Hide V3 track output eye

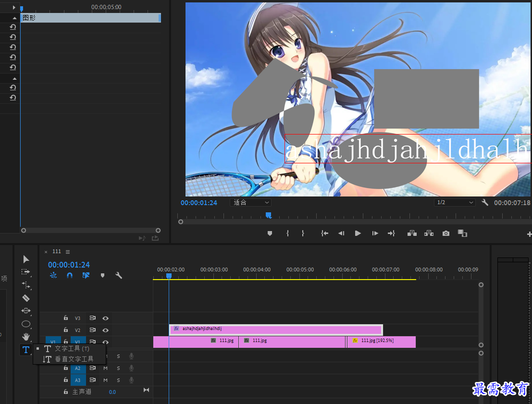[106, 318]
